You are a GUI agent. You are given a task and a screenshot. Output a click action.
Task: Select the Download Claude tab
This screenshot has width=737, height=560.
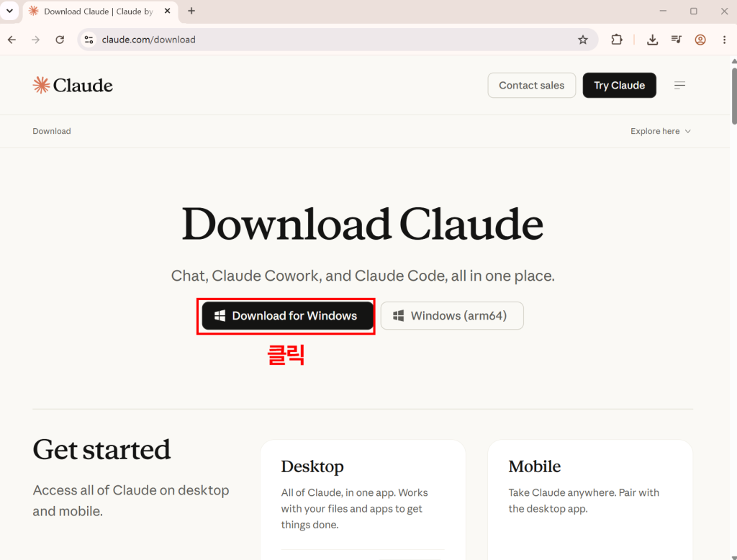[x=99, y=12]
